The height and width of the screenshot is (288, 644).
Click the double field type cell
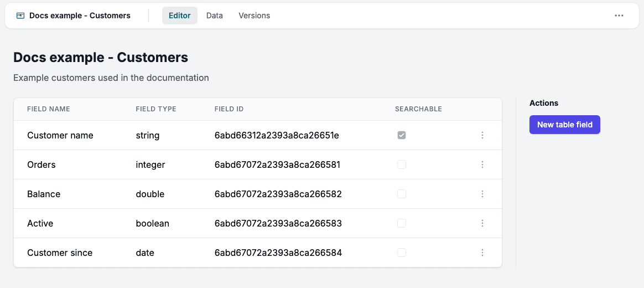[150, 194]
